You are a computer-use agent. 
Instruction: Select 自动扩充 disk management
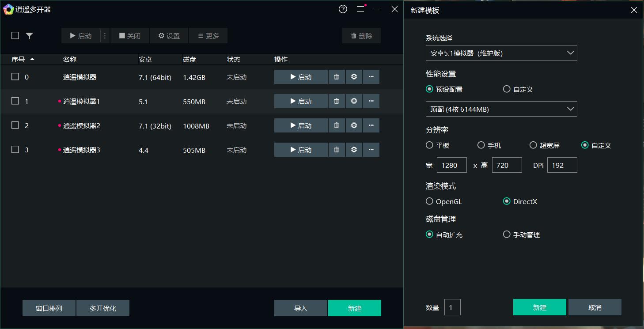click(429, 234)
